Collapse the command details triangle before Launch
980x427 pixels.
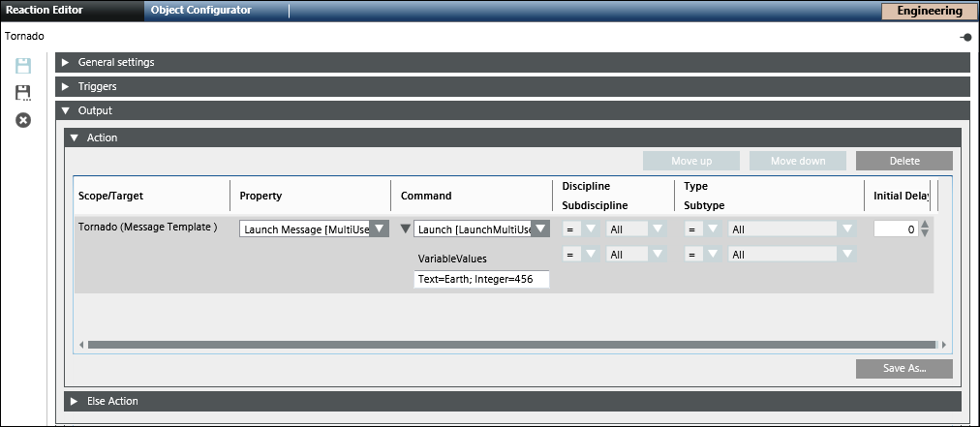pyautogui.click(x=406, y=229)
